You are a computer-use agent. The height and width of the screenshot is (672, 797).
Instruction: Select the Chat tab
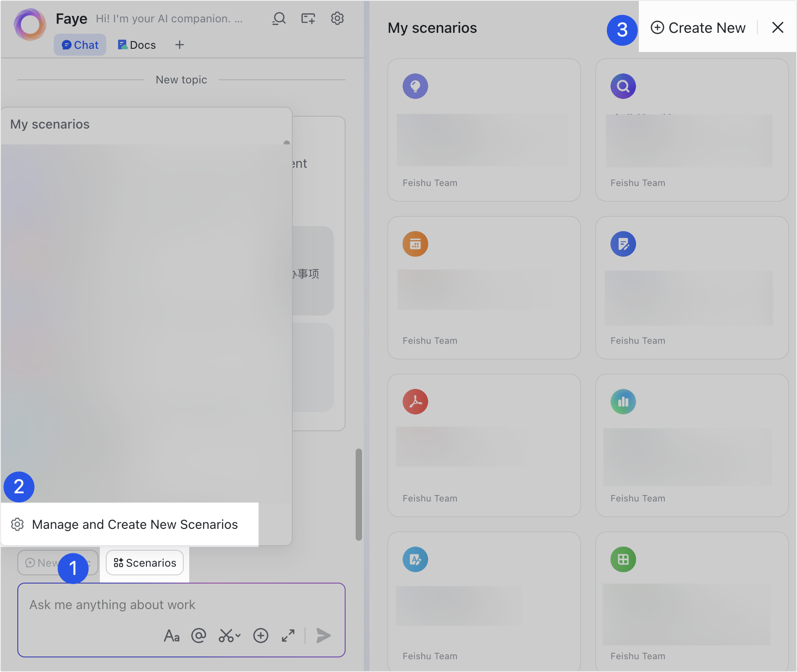(x=80, y=45)
